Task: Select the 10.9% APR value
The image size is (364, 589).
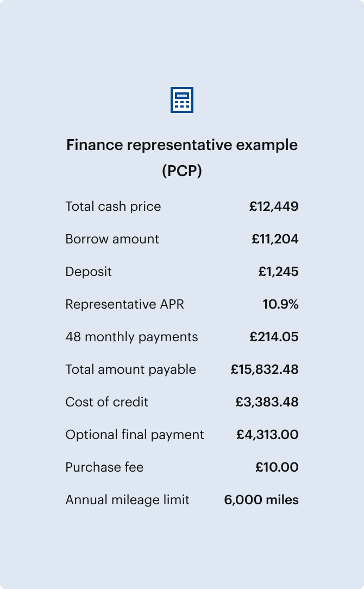Action: pyautogui.click(x=281, y=304)
